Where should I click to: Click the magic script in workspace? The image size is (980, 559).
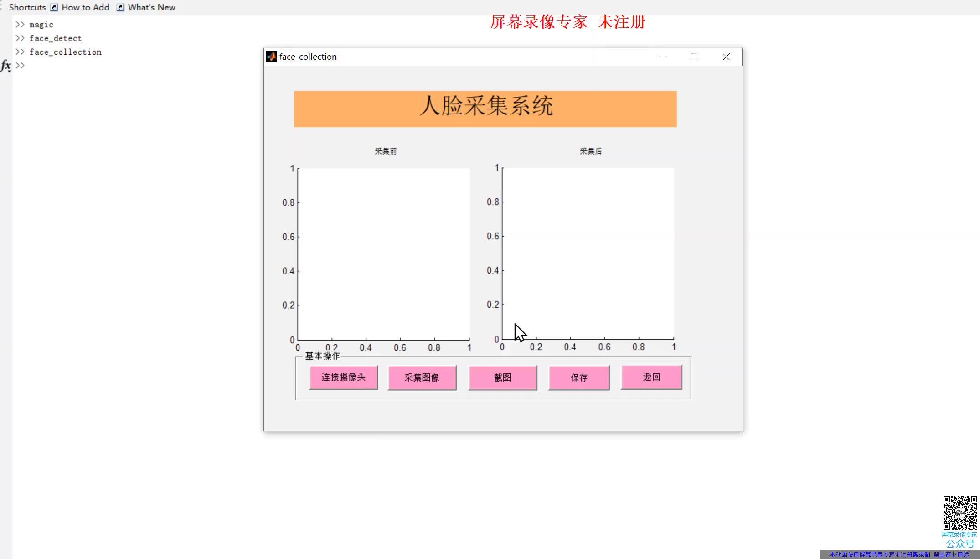tap(41, 24)
